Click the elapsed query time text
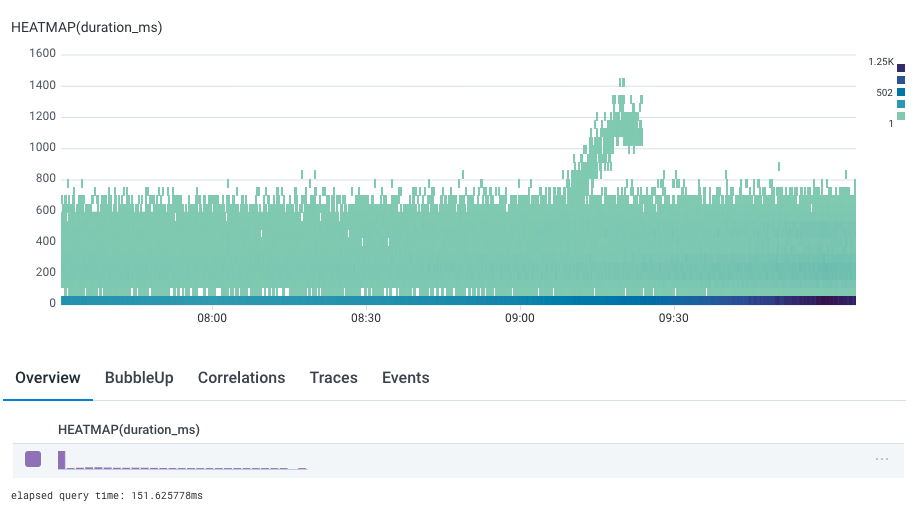Screen dimensions: 921x527 (107, 496)
